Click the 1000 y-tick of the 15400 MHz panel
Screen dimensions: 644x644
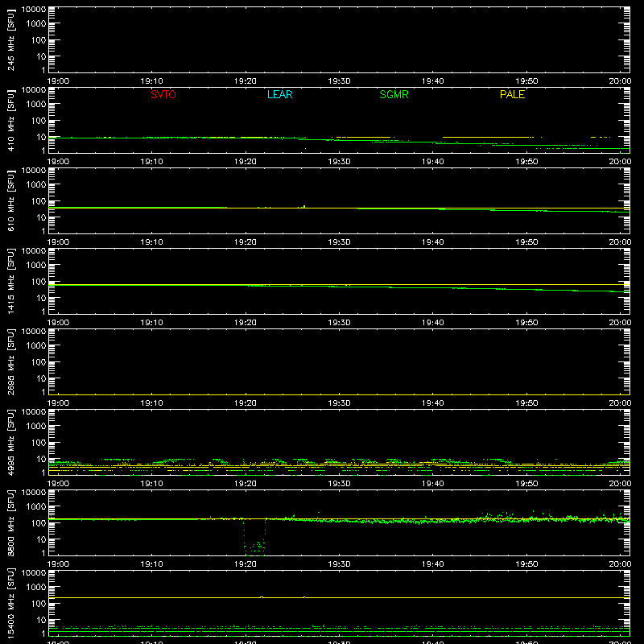(x=35, y=588)
